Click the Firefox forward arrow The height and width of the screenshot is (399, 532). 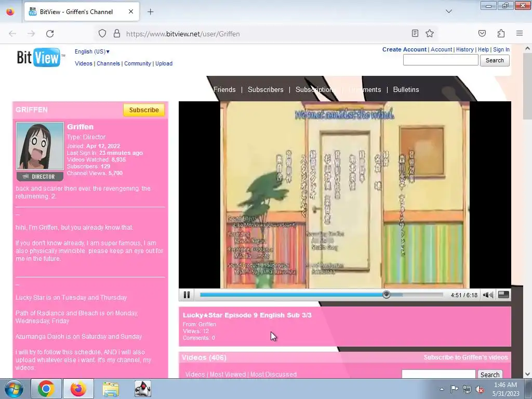pos(31,34)
